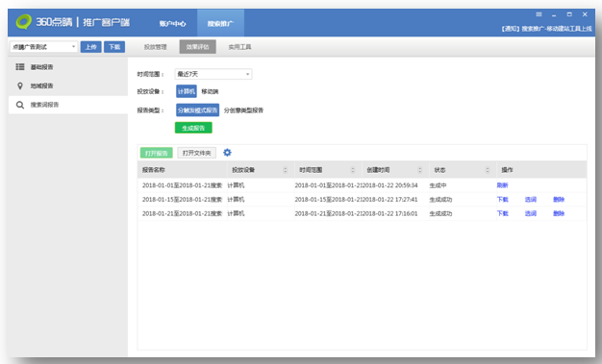Open the 点睛广告测试 account dropdown
Viewport: 602px width, 364px height.
point(44,47)
